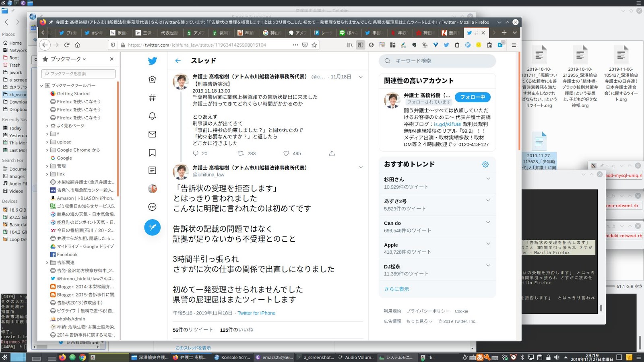Expand the upload bookmark folder
The image size is (644, 362).
pyautogui.click(x=47, y=142)
